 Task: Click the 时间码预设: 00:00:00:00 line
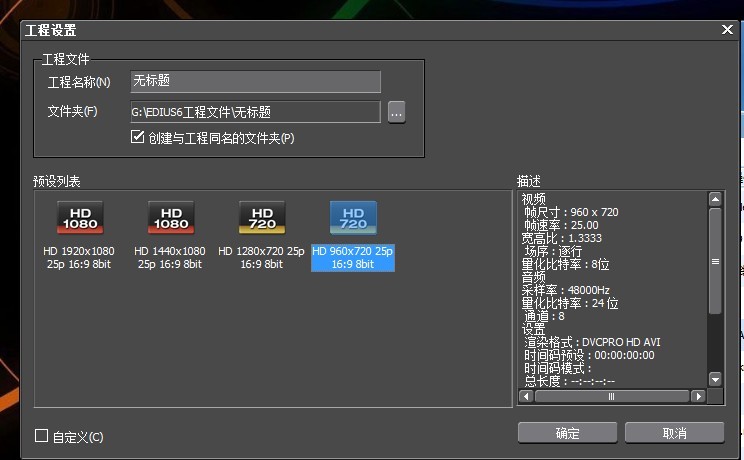click(589, 355)
